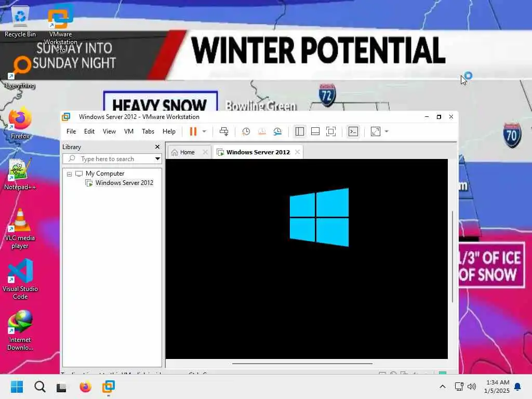Select the VMware Workstation Pro desktop shortcut

[x=60, y=29]
